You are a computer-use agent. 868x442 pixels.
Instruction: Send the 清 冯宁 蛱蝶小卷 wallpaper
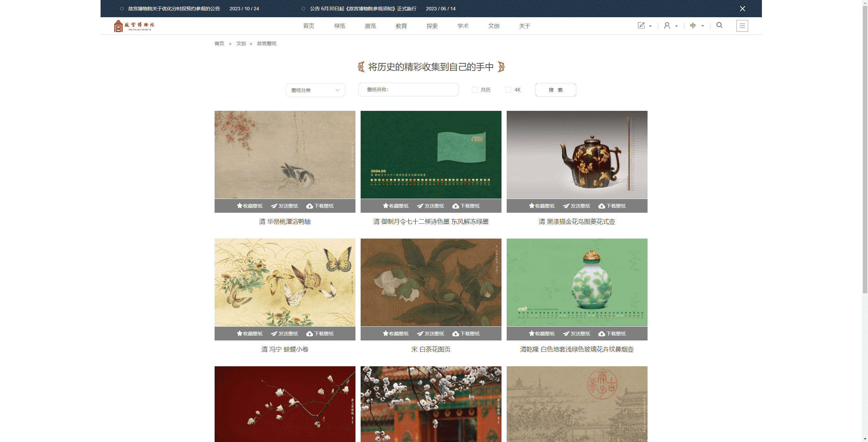click(x=285, y=334)
